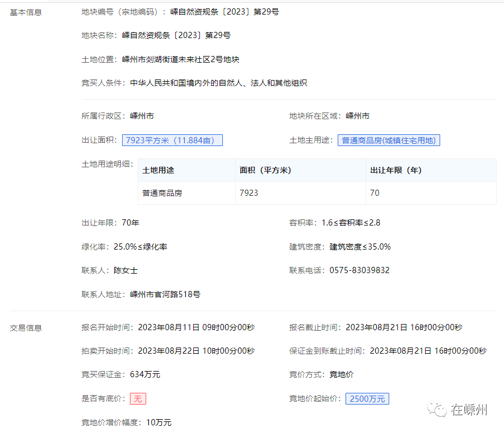Click the WeChat logo icon in watermark
The height and width of the screenshot is (432, 504).
click(438, 410)
